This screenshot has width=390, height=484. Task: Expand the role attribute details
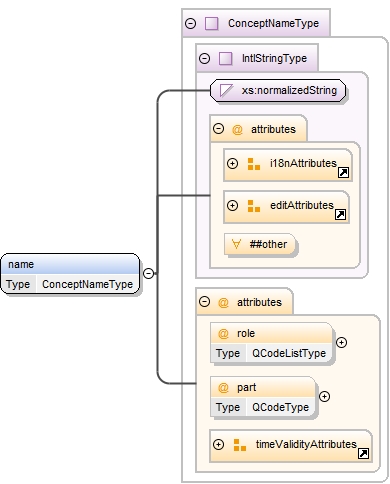[x=341, y=342]
